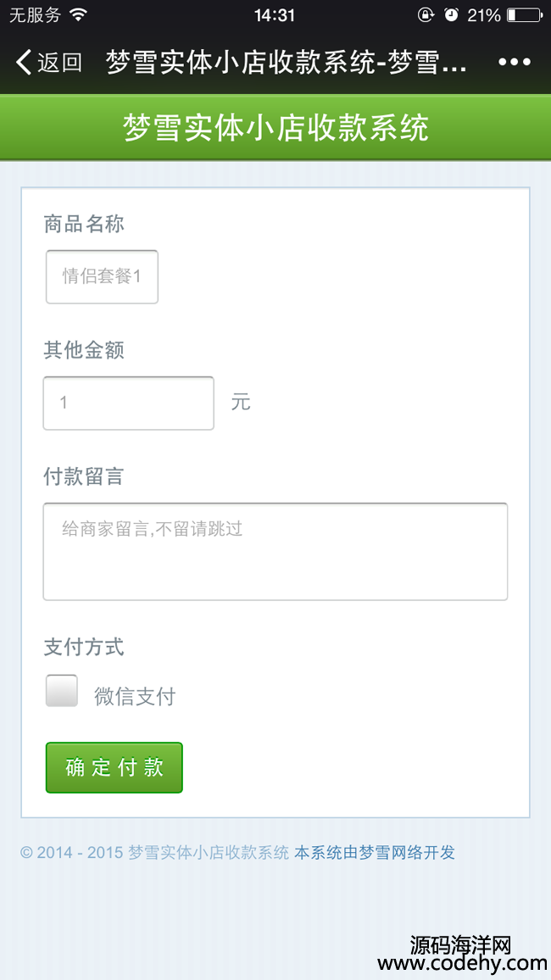Tap the rotation lock status icon

point(426,15)
